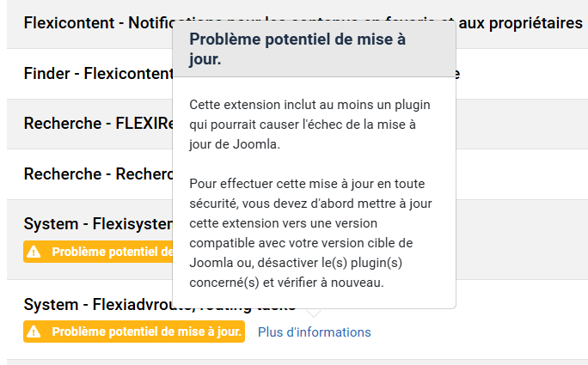Click "sécurité, vous devez d'abord mettre à jour" line

310,204
